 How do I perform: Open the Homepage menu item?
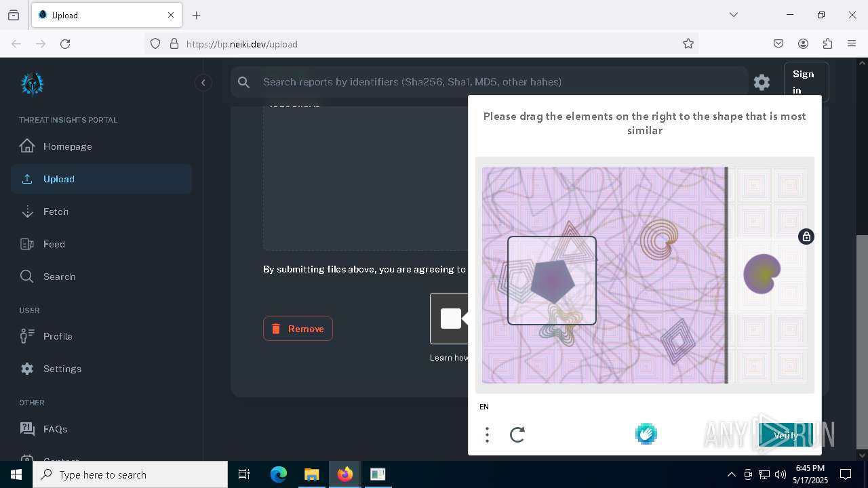click(101, 146)
